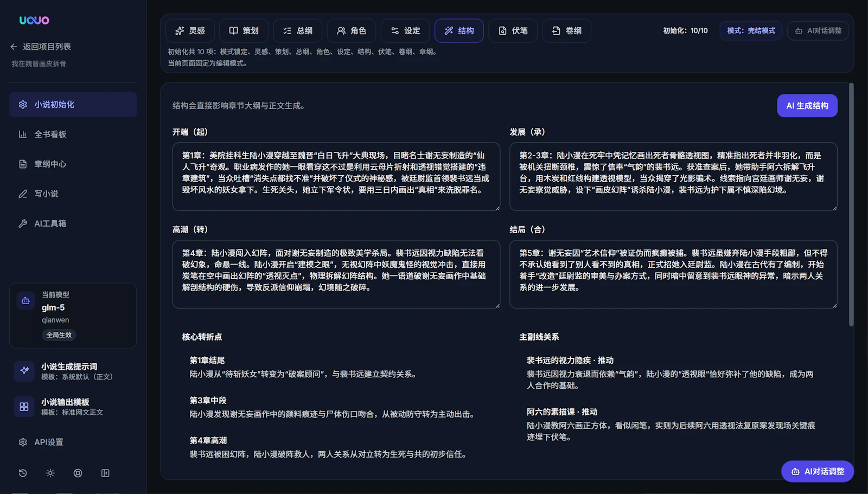The height and width of the screenshot is (494, 868).
Task: Click the robot icon in top AI对话调整
Action: coord(799,31)
